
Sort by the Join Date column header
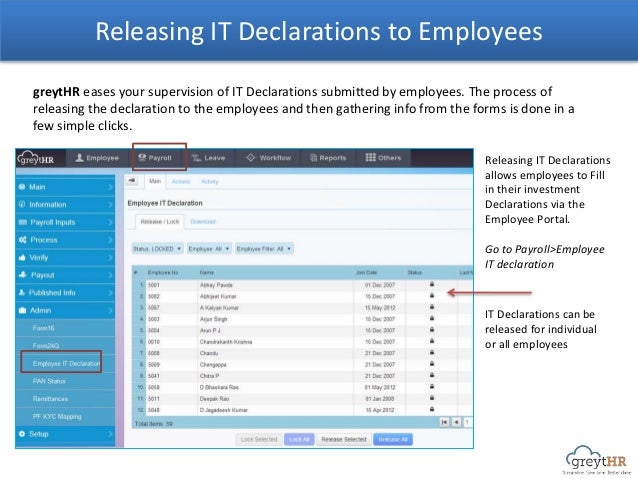(366, 272)
